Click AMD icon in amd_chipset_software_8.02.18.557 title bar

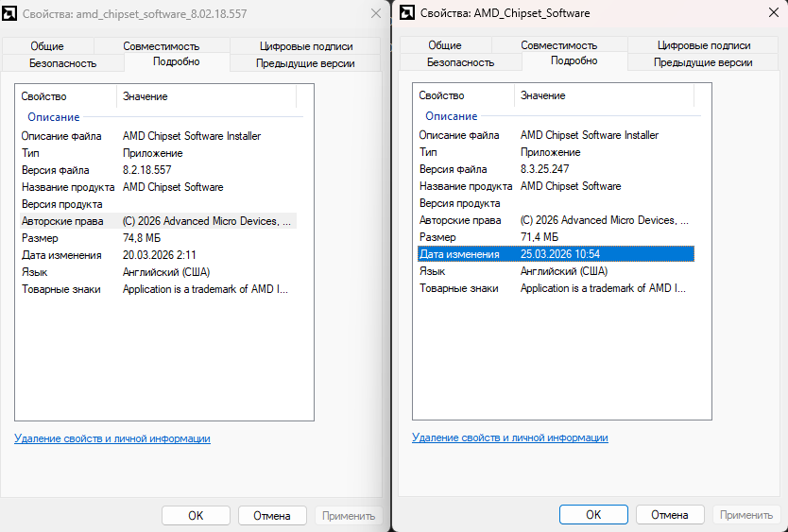[x=9, y=12]
